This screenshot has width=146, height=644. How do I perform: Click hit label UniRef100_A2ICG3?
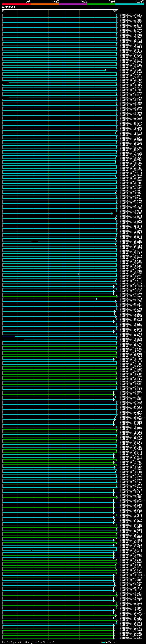(x=131, y=98)
